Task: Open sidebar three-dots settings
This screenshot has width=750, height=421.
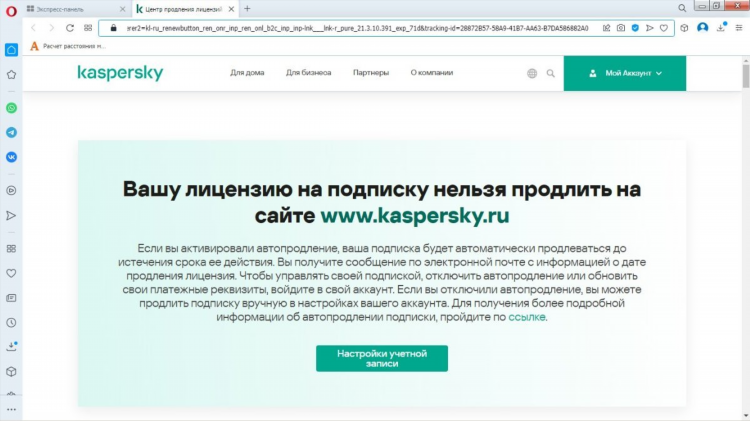Action: pos(11,410)
